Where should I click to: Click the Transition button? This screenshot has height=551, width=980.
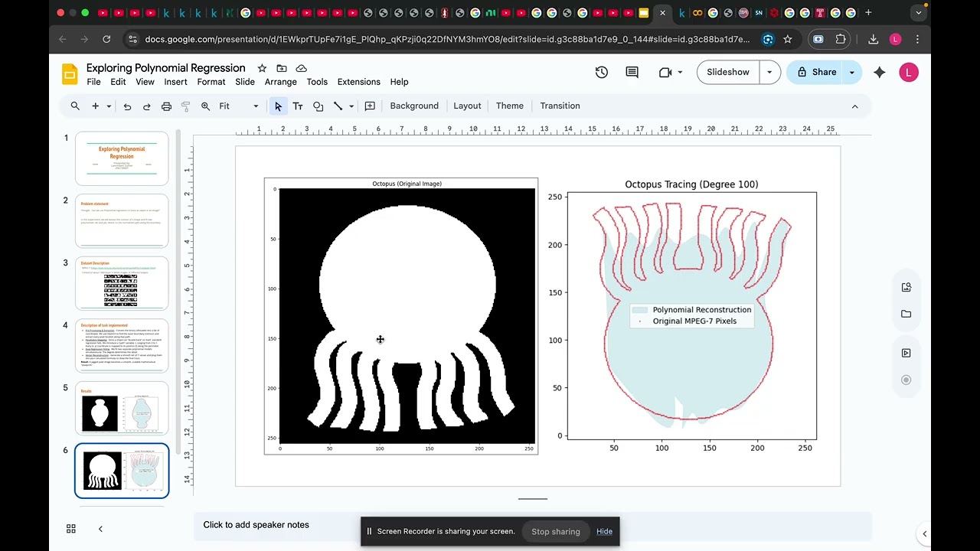tap(560, 106)
